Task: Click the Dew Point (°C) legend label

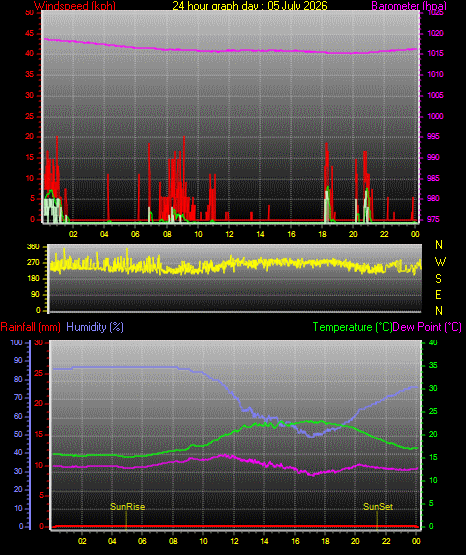Action: 427,327
